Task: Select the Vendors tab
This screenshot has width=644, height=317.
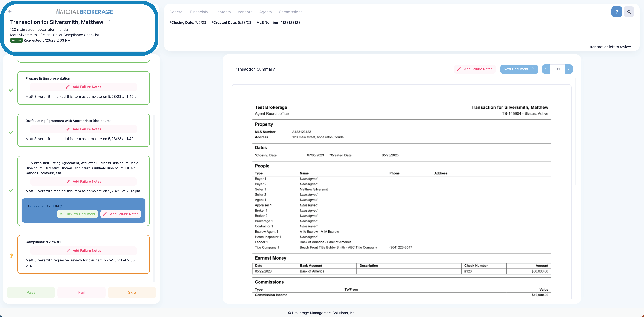Action: [x=245, y=12]
